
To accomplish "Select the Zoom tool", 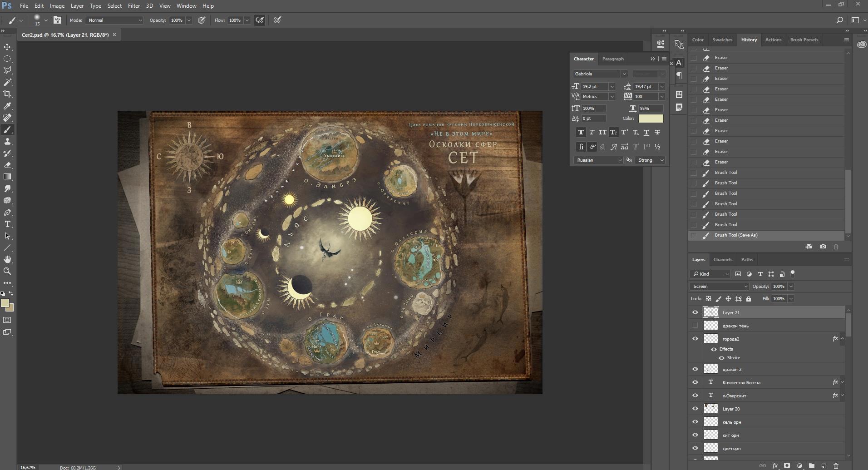I will pyautogui.click(x=7, y=271).
